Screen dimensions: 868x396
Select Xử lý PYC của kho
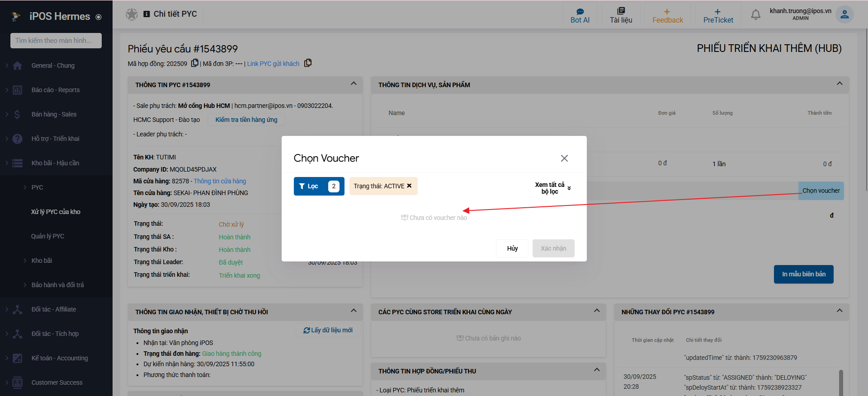pyautogui.click(x=56, y=212)
